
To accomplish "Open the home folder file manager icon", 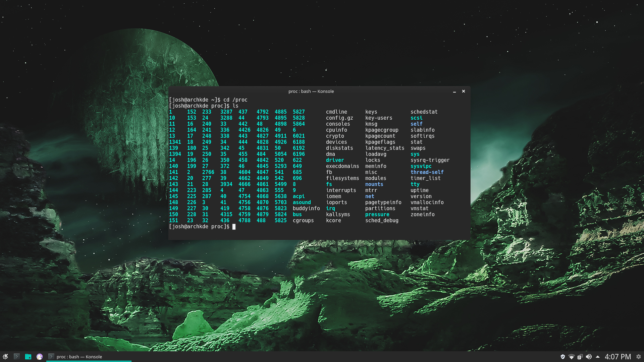I will point(28,357).
